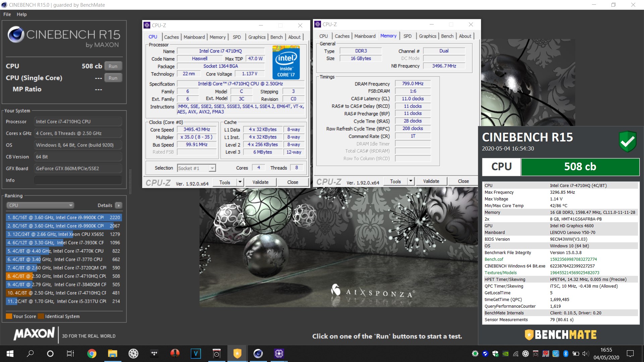This screenshot has height=362, width=644.
Task: Switch to Mainboard tab in left CPU-Z
Action: [194, 37]
